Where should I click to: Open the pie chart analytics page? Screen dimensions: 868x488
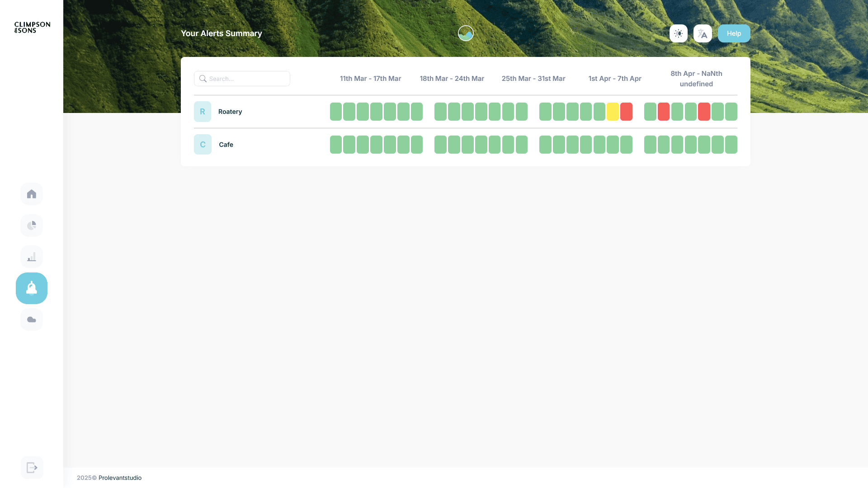click(x=32, y=225)
